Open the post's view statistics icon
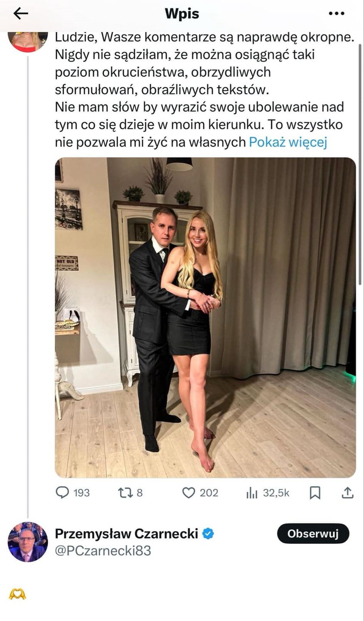 [252, 492]
